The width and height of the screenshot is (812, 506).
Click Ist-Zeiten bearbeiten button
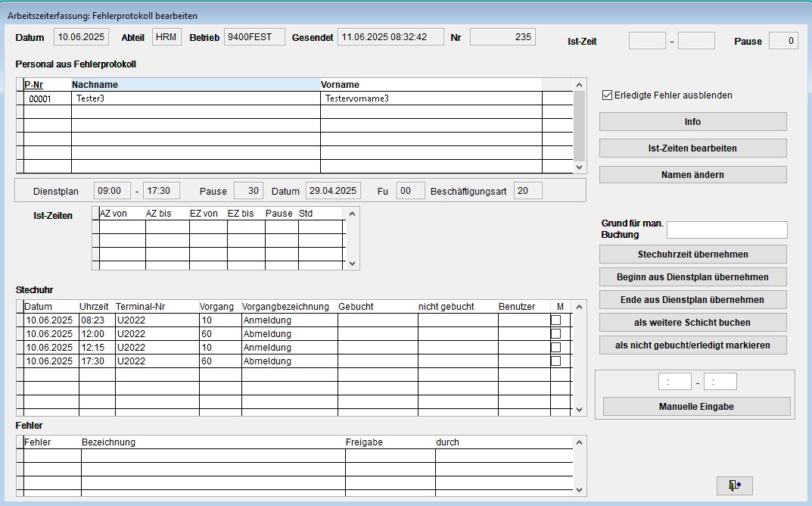point(693,148)
